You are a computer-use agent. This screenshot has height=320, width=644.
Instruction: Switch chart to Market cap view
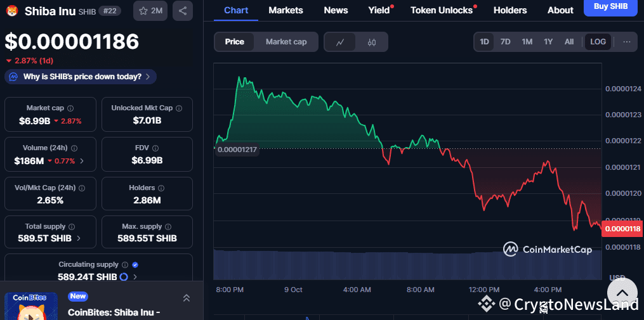(286, 42)
